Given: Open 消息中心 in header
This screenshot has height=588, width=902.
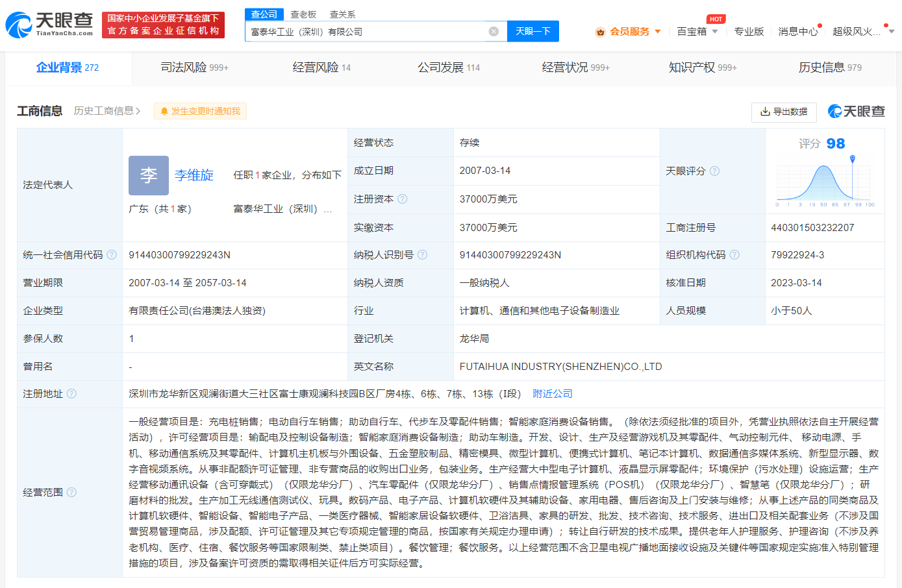Looking at the screenshot, I should pyautogui.click(x=798, y=31).
